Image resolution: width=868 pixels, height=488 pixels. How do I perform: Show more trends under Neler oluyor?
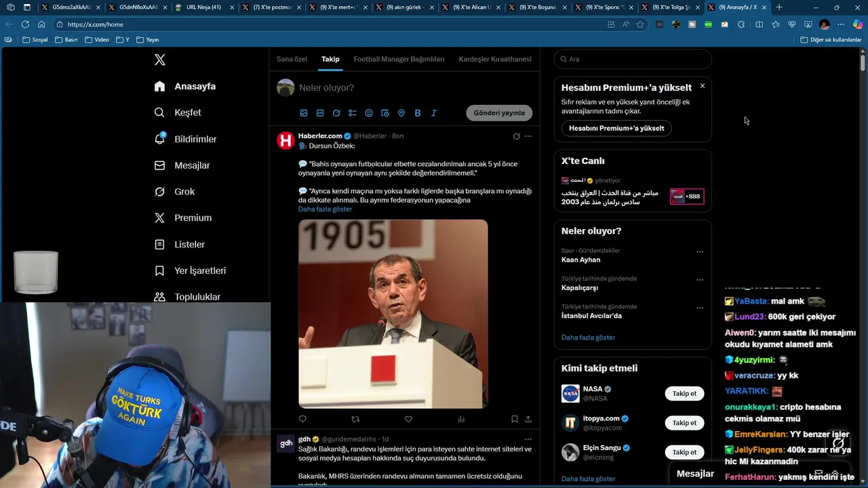pos(589,338)
